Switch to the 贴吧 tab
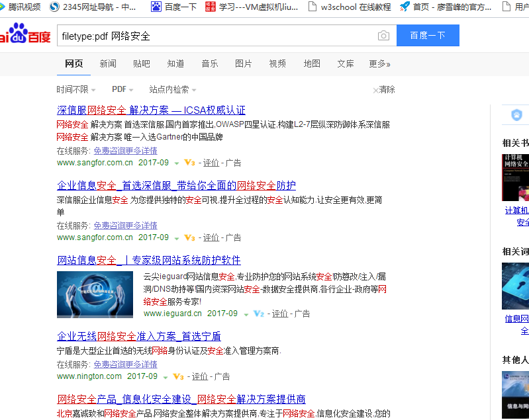 [142, 63]
